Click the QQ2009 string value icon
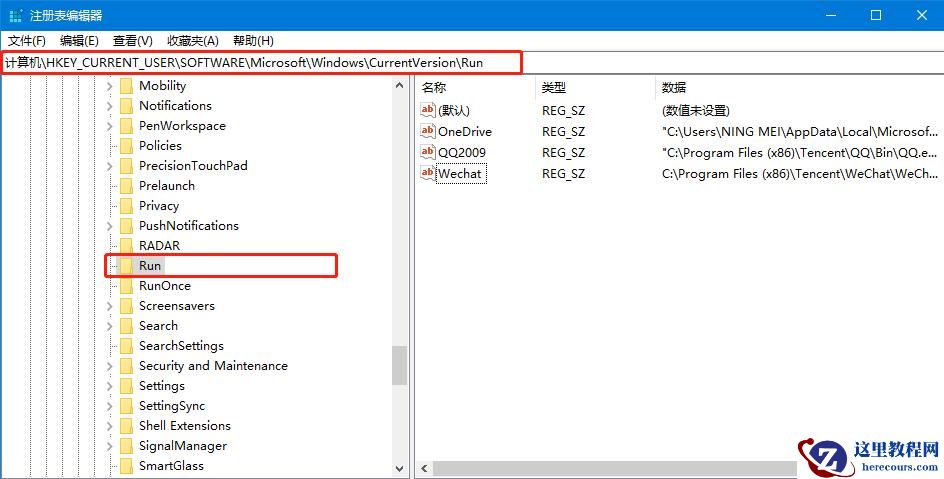This screenshot has width=944, height=479. tap(427, 152)
